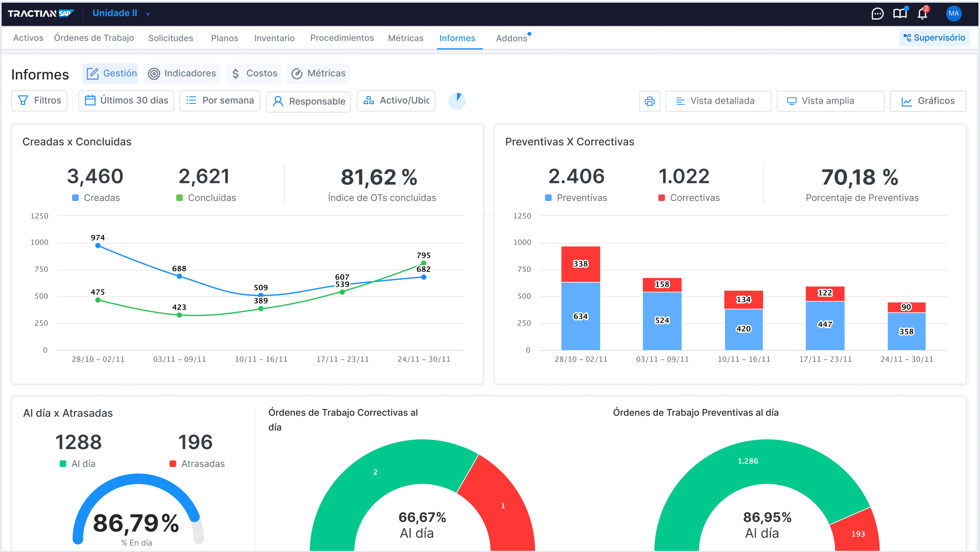The height and width of the screenshot is (552, 980).
Task: Click the 338 red bar segment
Action: (x=580, y=264)
